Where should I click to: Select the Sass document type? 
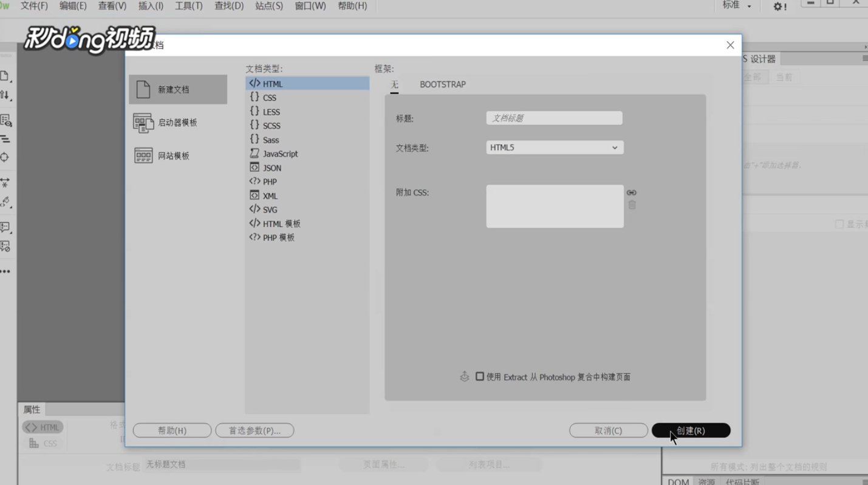pyautogui.click(x=307, y=140)
